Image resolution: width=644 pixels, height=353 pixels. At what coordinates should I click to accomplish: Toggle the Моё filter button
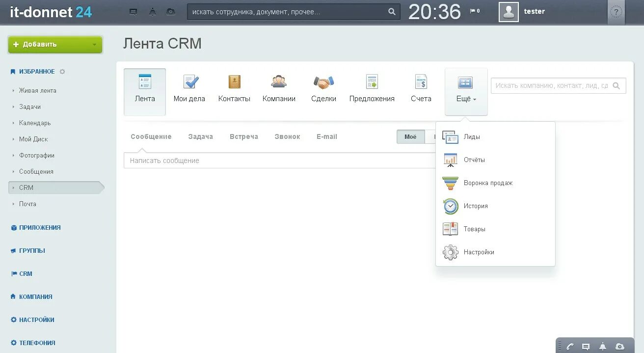click(410, 137)
